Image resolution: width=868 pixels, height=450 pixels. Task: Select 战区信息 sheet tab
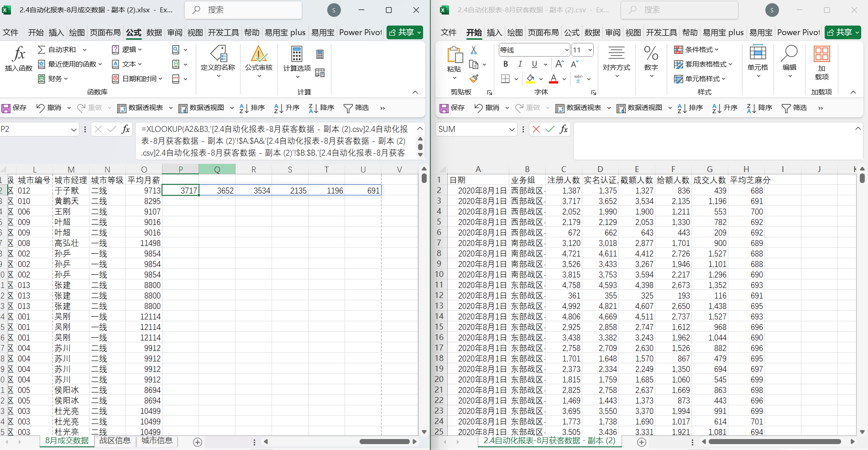[x=115, y=440]
